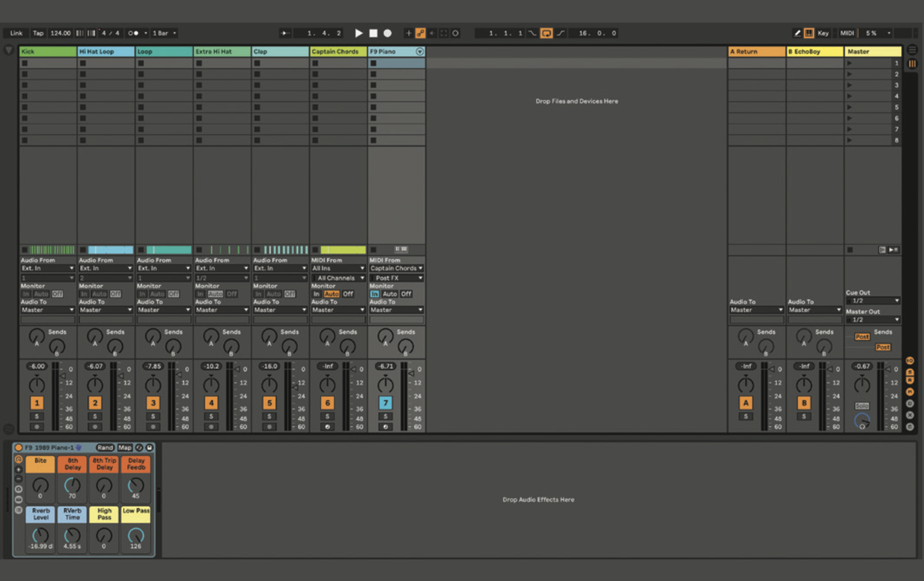Open the Audio To chooser on the Kick track
This screenshot has width=924, height=581.
pos(46,309)
